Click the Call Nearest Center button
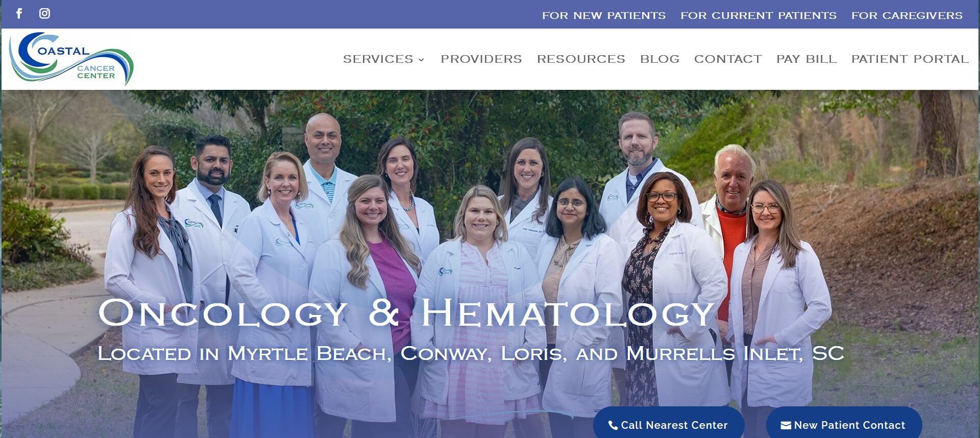This screenshot has height=438, width=980. (669, 423)
